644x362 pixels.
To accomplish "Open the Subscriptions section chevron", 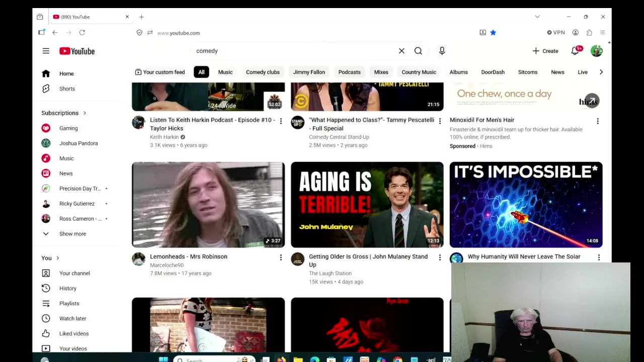I will pyautogui.click(x=85, y=113).
